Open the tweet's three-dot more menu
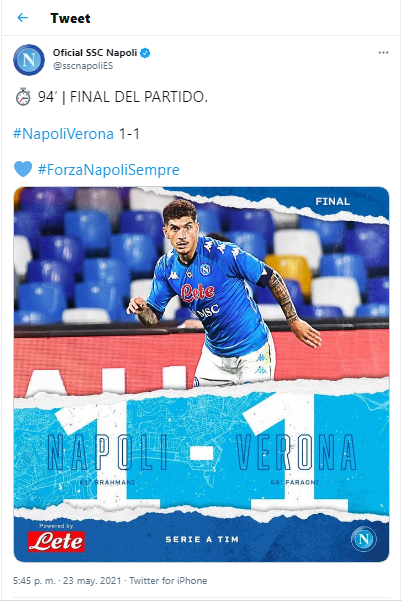The height and width of the screenshot is (601, 402). 383,53
